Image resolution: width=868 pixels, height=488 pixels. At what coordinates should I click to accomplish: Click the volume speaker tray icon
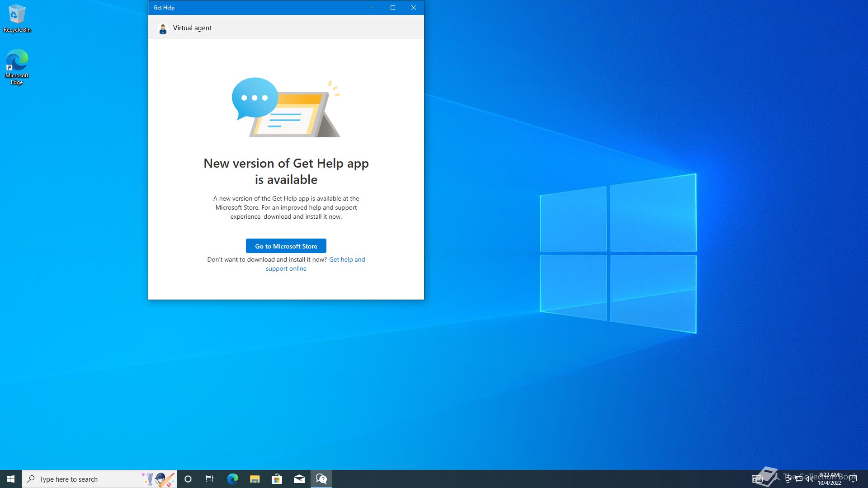tap(810, 479)
